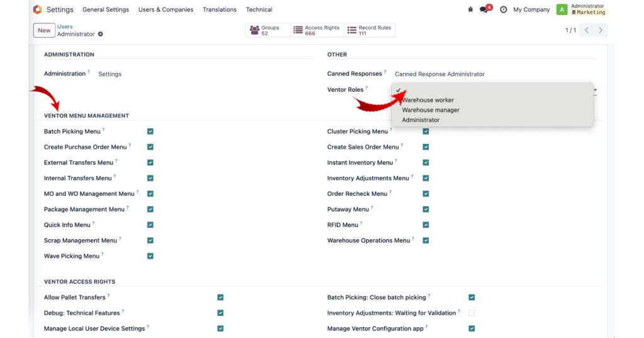Go to next record arrow

click(601, 30)
